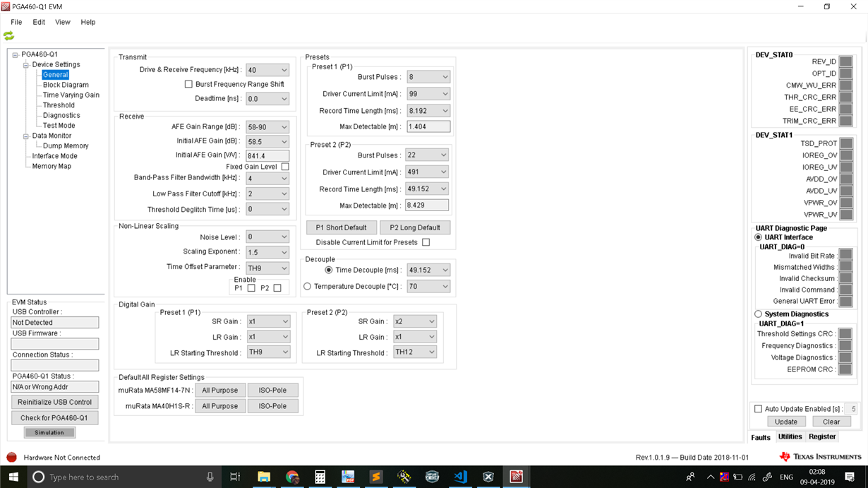
Task: Click the Check for PGA460-Q1 button
Action: (x=55, y=417)
